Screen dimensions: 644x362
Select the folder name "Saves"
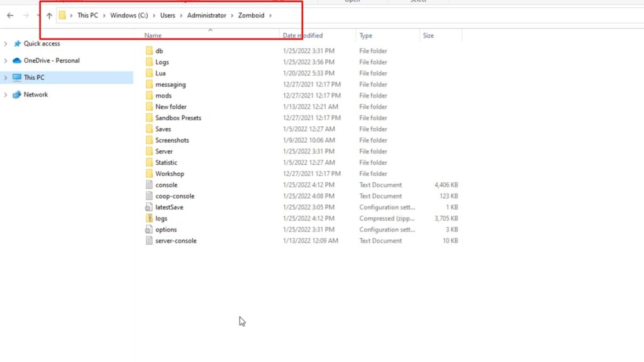click(163, 129)
